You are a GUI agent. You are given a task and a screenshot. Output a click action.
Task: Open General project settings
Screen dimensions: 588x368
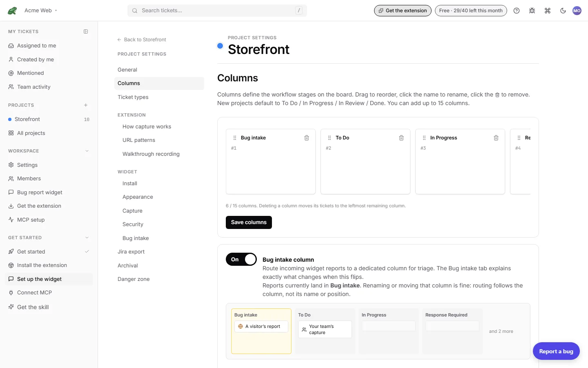(x=159, y=70)
